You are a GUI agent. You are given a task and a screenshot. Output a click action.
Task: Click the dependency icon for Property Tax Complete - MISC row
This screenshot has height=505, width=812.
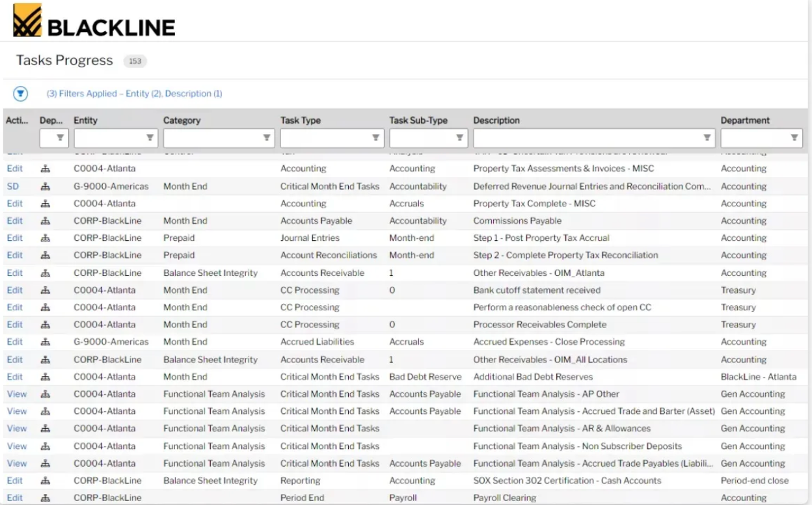(x=46, y=204)
